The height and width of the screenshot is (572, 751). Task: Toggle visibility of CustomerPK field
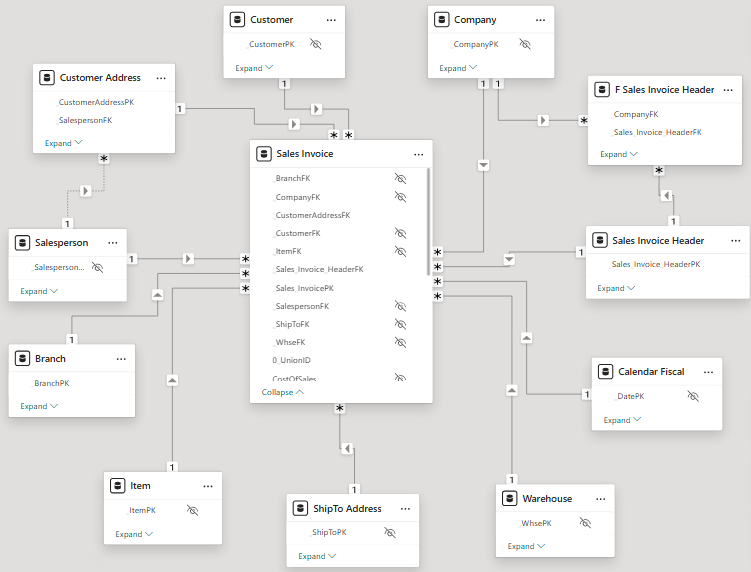(x=315, y=45)
